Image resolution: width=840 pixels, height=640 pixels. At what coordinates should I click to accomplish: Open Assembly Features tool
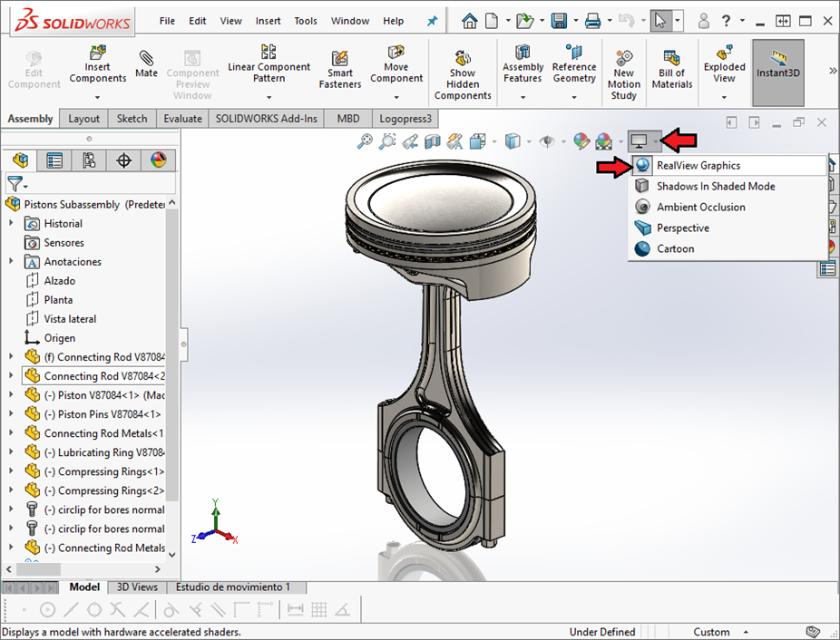523,64
